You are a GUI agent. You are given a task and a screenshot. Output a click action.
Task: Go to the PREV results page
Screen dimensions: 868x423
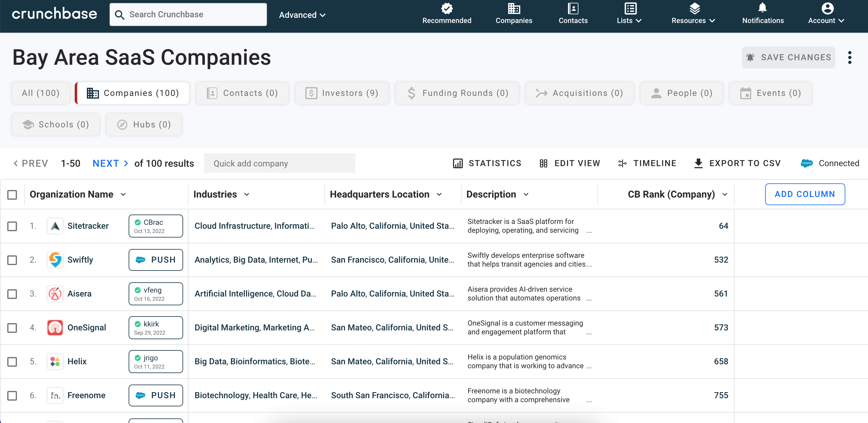pyautogui.click(x=31, y=163)
